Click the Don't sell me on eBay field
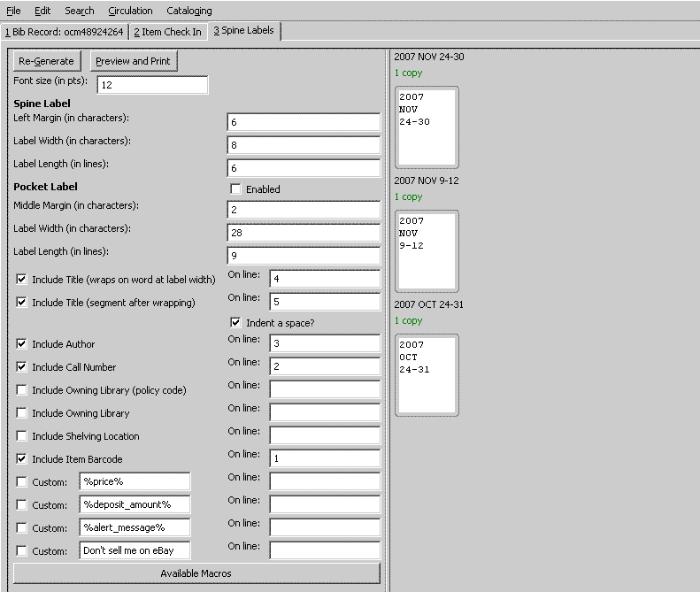Viewport: 700px width, 592px height. tap(135, 550)
